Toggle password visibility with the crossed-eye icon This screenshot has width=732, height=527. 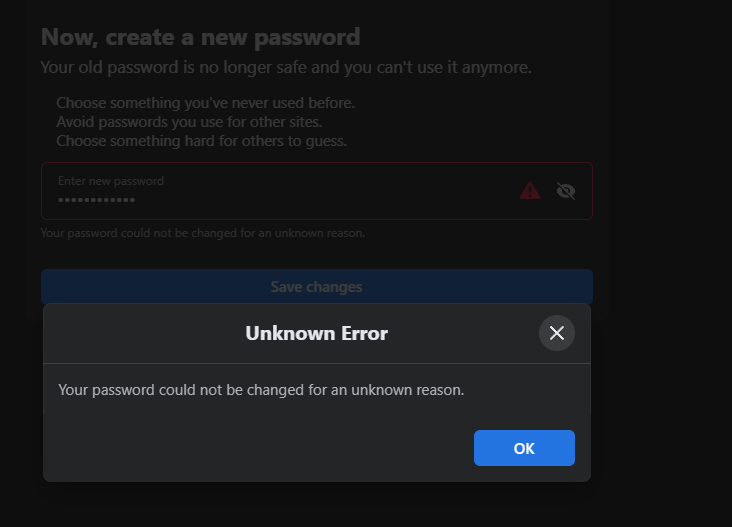tap(566, 191)
